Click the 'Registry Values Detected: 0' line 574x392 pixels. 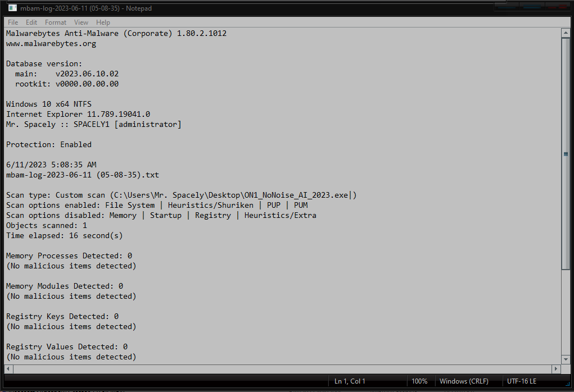(67, 347)
